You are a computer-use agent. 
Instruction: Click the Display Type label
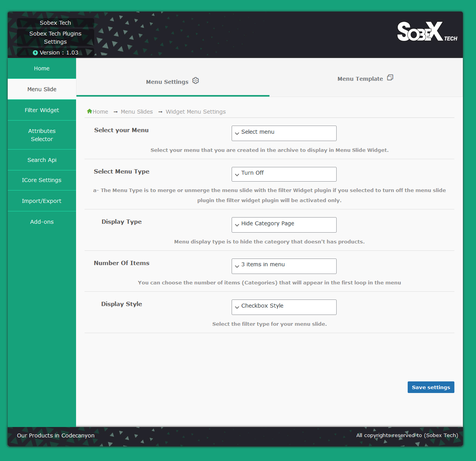[122, 222]
